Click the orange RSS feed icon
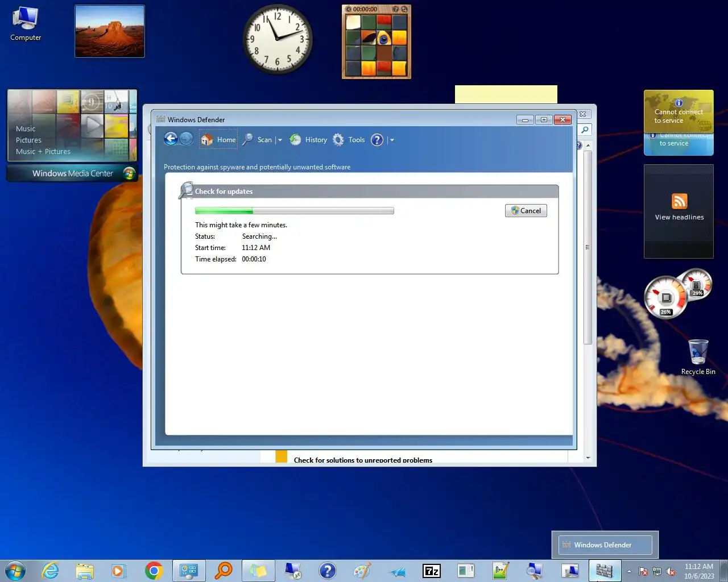 tap(679, 201)
